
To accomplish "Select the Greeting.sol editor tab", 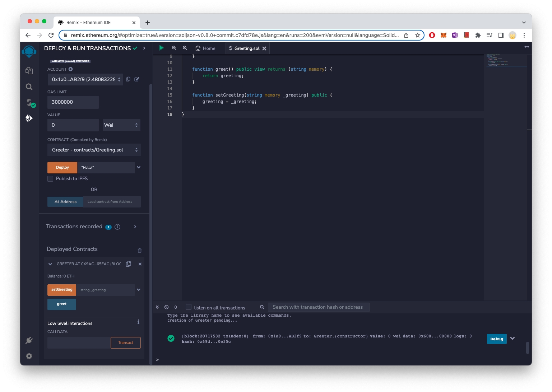I will pyautogui.click(x=246, y=48).
